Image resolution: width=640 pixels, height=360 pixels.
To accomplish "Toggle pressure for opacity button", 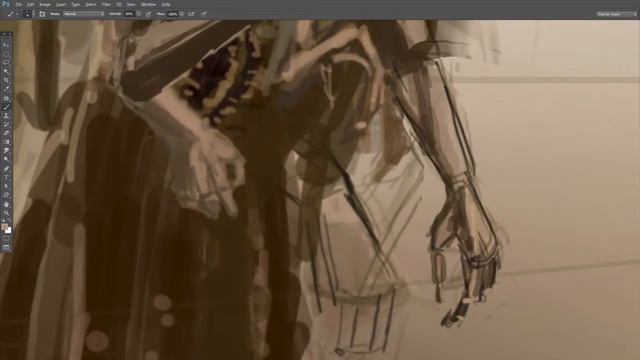I will [149, 14].
